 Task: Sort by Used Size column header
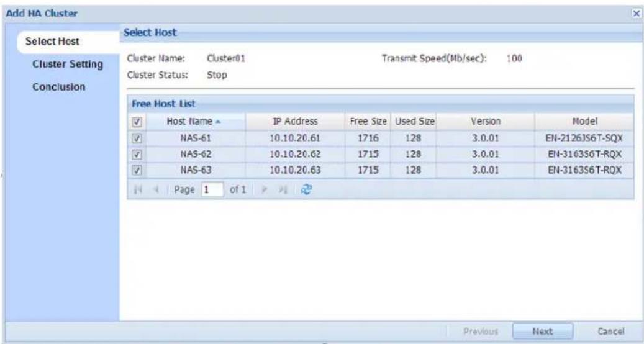[414, 122]
